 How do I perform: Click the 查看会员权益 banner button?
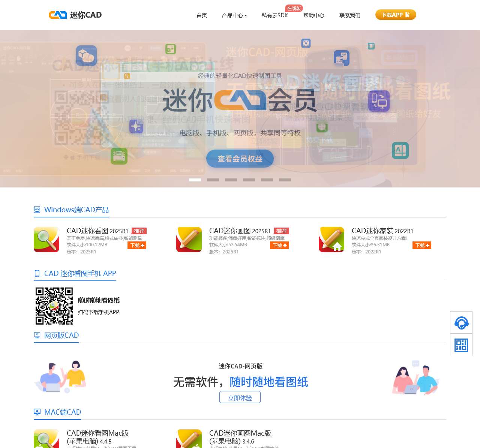pyautogui.click(x=240, y=159)
